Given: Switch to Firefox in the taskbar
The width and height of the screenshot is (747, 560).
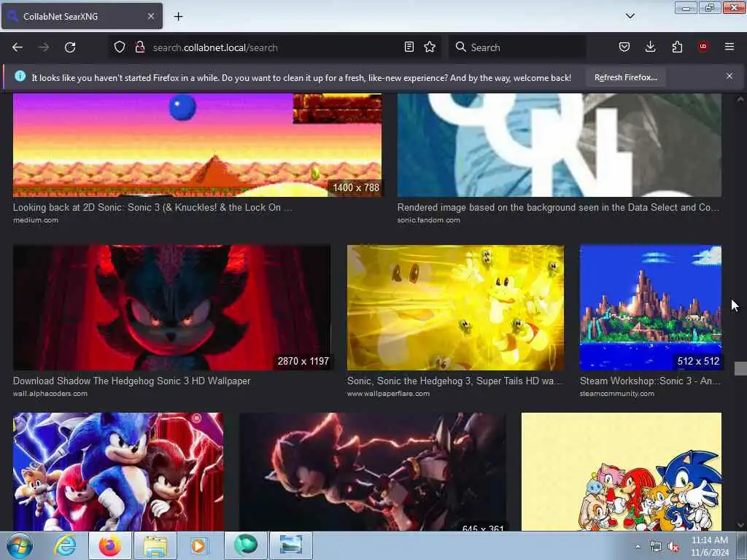Looking at the screenshot, I should click(109, 545).
